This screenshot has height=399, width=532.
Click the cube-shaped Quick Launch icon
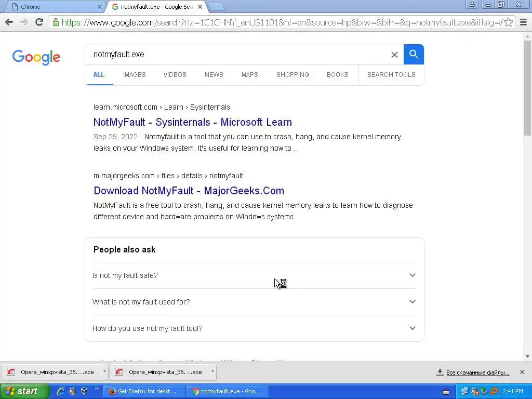point(84,391)
